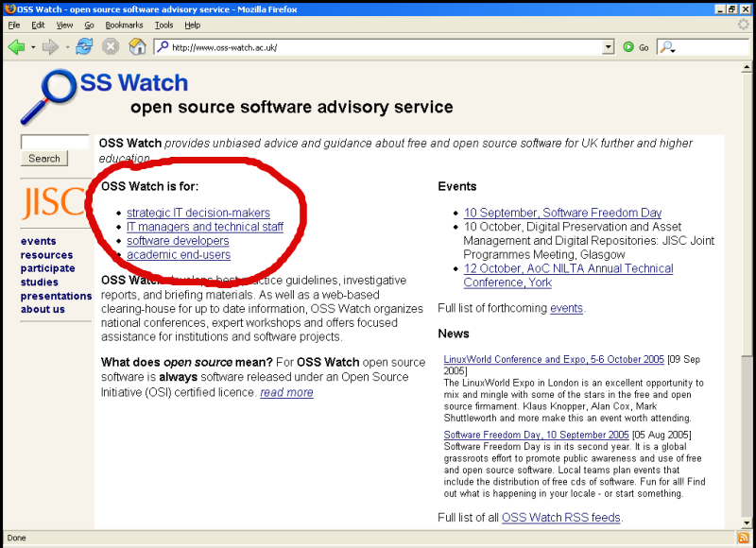Click the RSS feed icon in status bar
Image resolution: width=756 pixels, height=548 pixels.
[743, 538]
